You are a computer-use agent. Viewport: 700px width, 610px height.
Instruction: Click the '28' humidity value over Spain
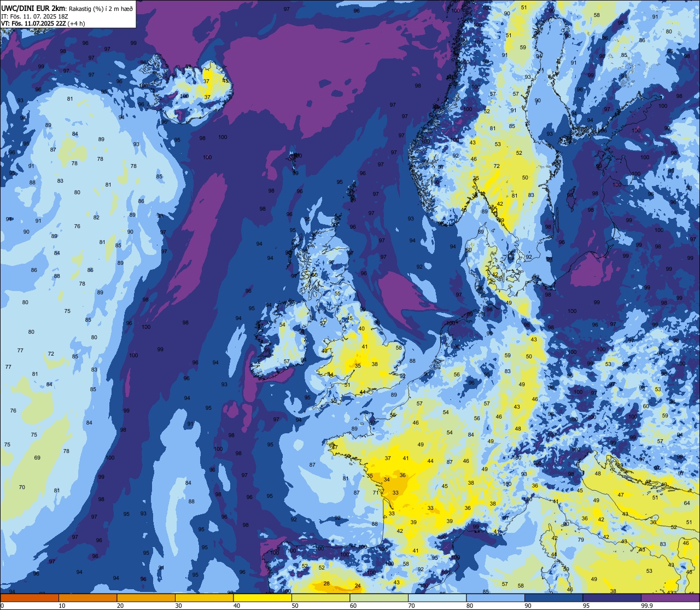[x=326, y=584]
